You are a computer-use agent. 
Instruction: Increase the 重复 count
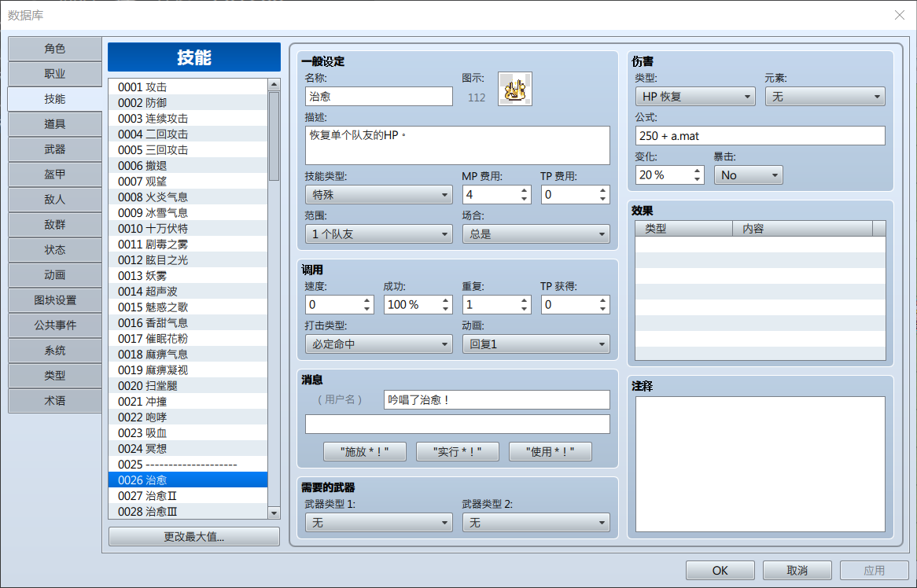tap(524, 300)
